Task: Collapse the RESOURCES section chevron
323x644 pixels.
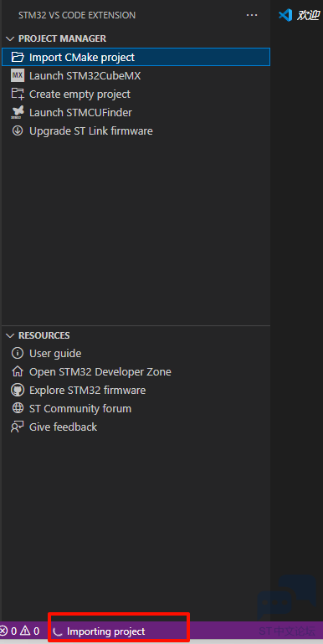Action: (x=10, y=335)
